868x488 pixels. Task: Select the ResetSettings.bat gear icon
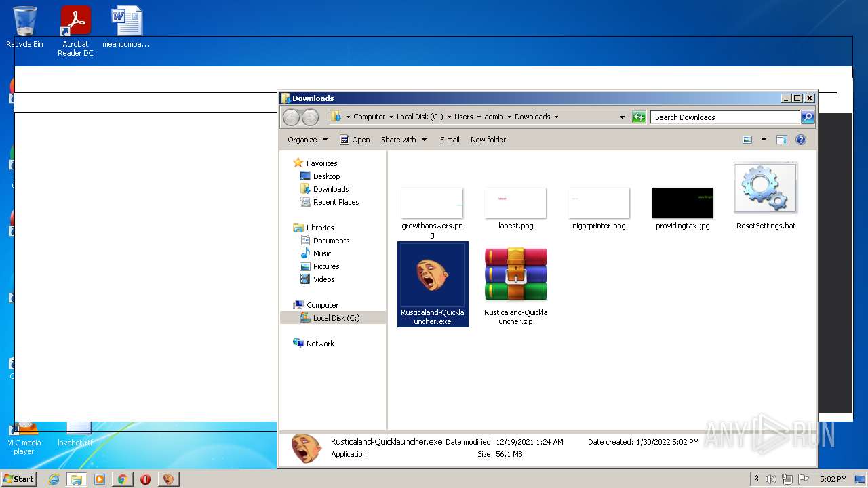[766, 188]
